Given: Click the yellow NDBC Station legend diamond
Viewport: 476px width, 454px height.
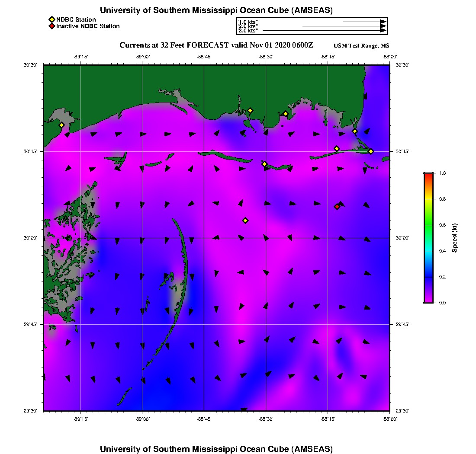Looking at the screenshot, I should tap(51, 19).
